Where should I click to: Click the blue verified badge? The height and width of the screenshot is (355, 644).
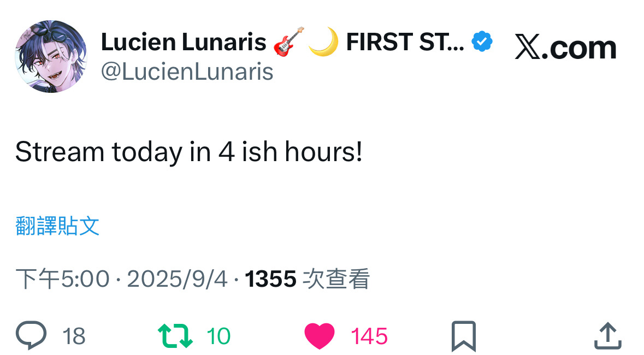(x=482, y=42)
